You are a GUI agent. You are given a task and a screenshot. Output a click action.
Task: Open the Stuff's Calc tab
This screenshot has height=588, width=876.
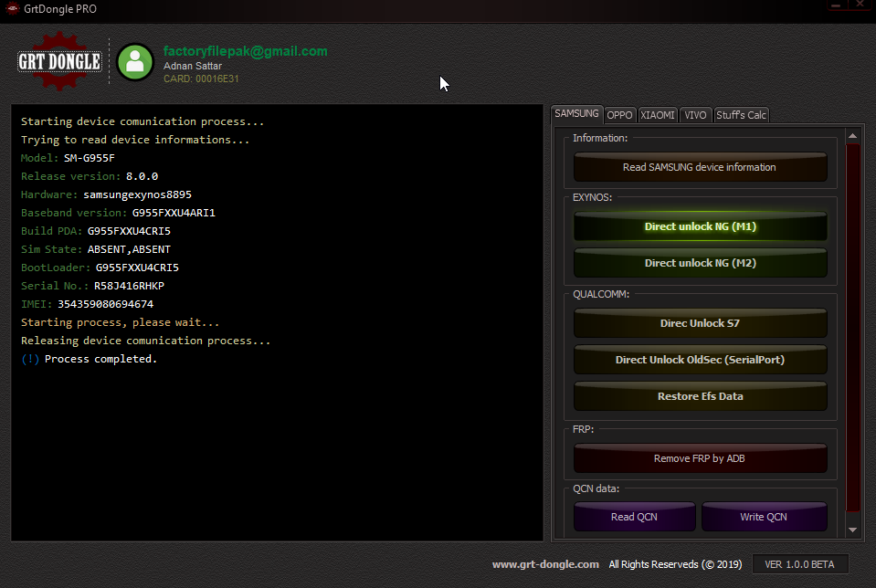pos(741,115)
